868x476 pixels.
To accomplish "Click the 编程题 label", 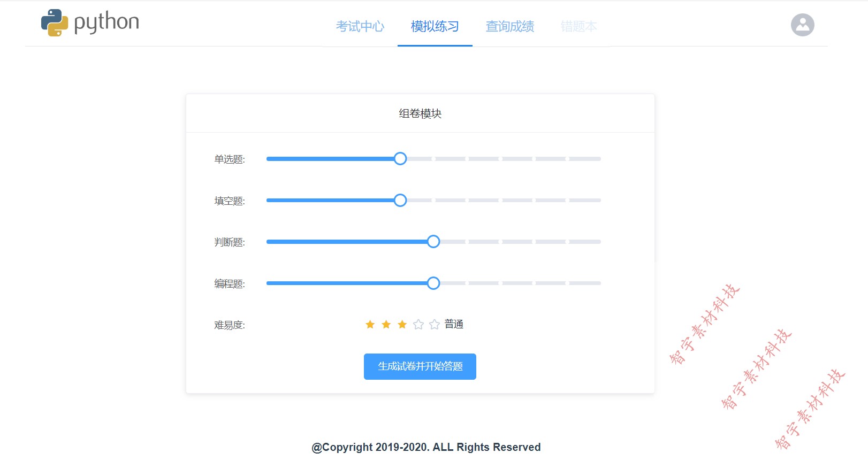I will (x=230, y=284).
